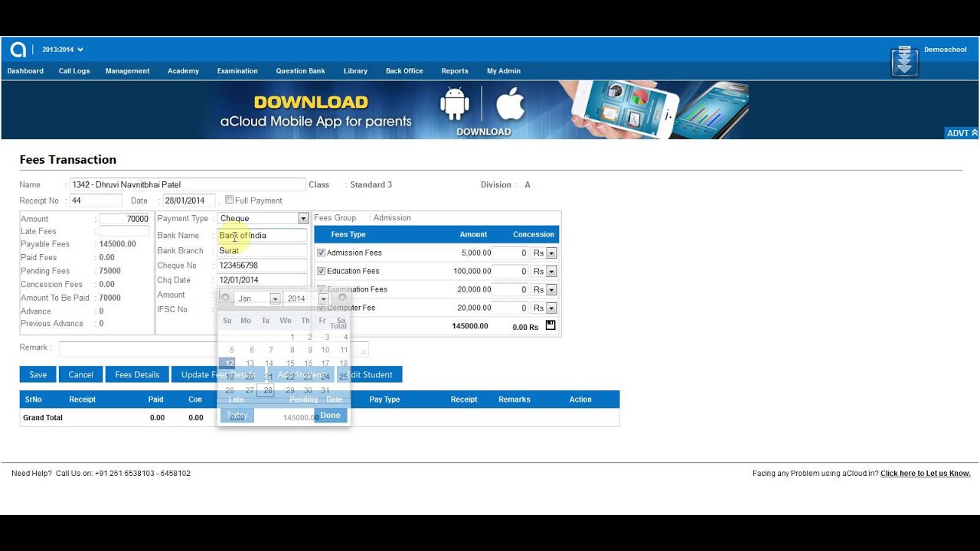The image size is (980, 551).
Task: Uncheck the Admission Fees checkbox
Action: point(322,253)
